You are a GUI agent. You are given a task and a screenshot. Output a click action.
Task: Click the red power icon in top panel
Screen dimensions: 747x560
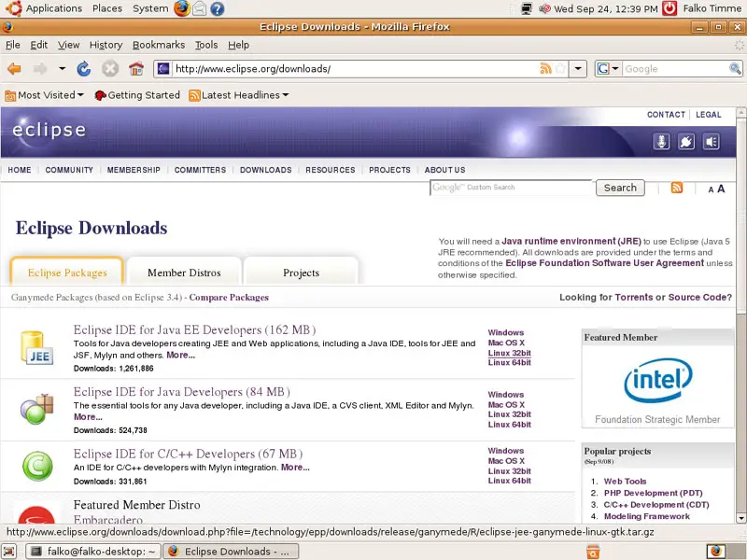click(x=669, y=8)
